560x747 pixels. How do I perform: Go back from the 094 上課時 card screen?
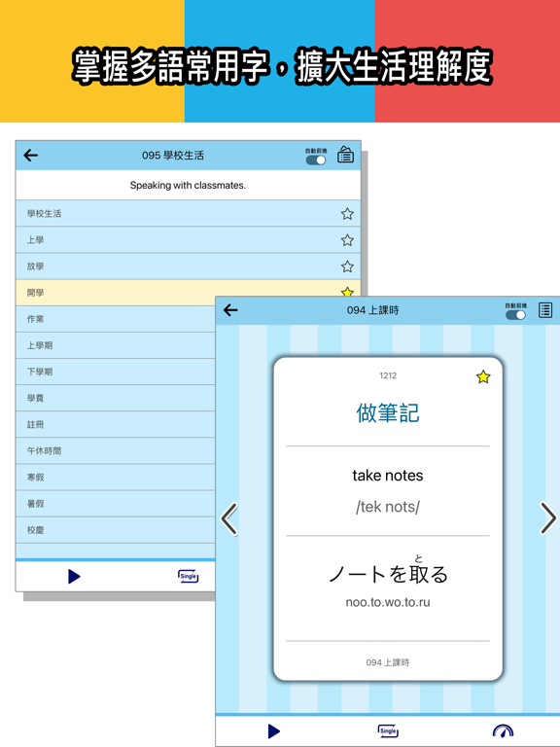(x=230, y=310)
